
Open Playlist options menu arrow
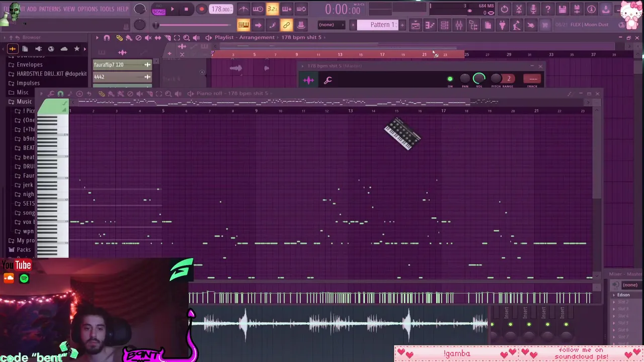pos(97,38)
